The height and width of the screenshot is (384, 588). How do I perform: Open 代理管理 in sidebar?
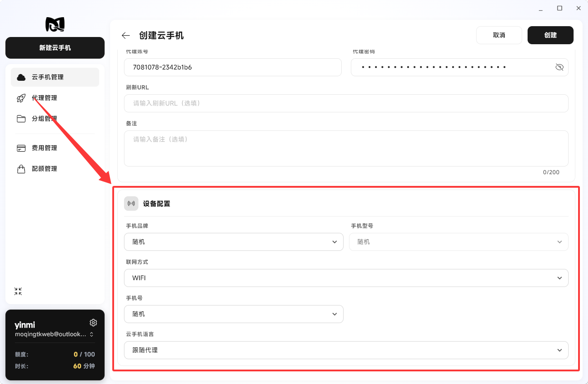55,98
